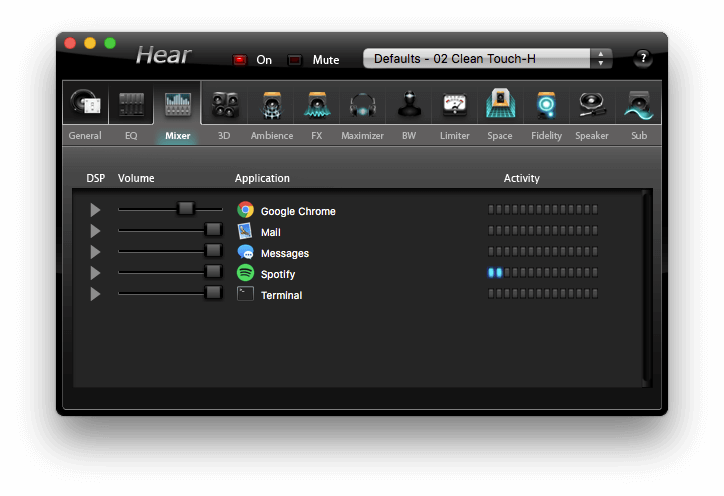Viewport: 724px width, 496px height.
Task: Toggle the On power button
Action: point(240,60)
